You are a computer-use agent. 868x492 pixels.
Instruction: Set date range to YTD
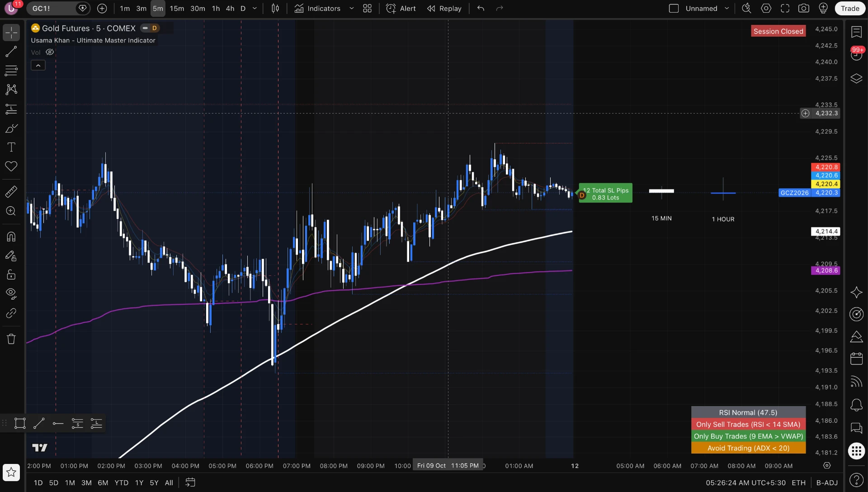click(x=121, y=483)
